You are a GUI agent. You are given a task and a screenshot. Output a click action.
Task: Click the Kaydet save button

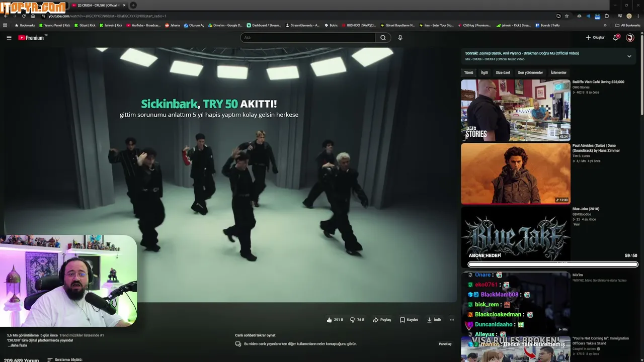[409, 320]
